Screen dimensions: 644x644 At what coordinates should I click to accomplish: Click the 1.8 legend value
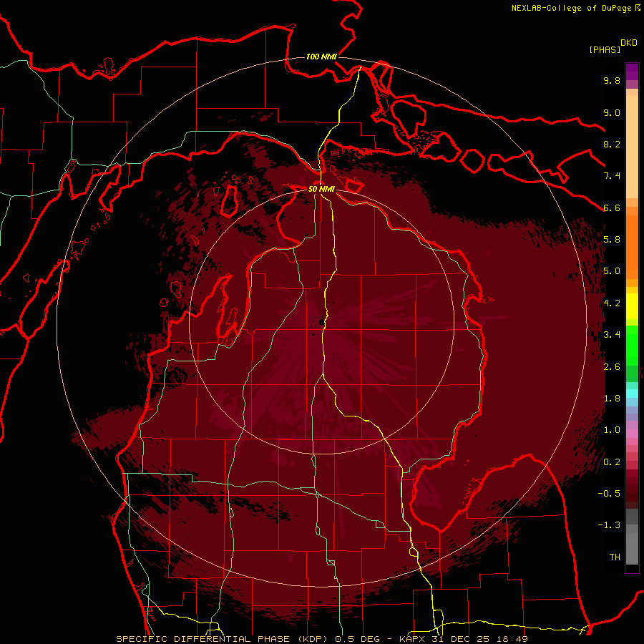click(612, 399)
